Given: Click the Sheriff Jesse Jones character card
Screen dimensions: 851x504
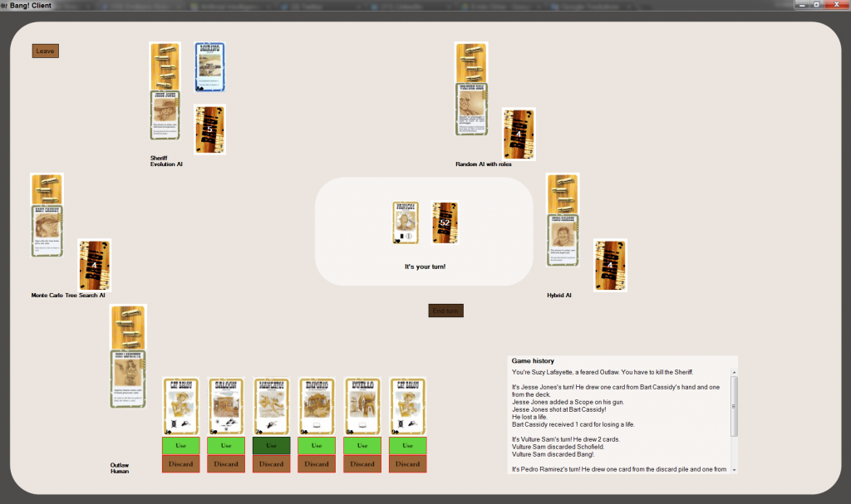Looking at the screenshot, I should [x=165, y=115].
